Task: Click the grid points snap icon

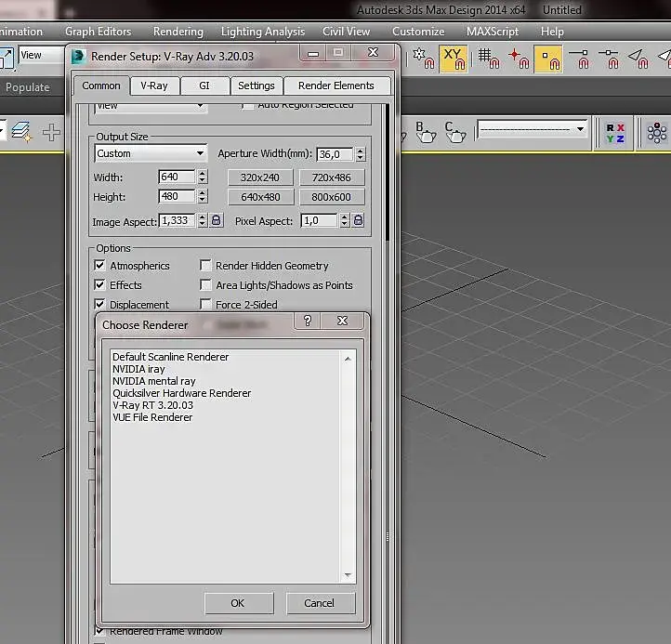Action: pyautogui.click(x=488, y=59)
